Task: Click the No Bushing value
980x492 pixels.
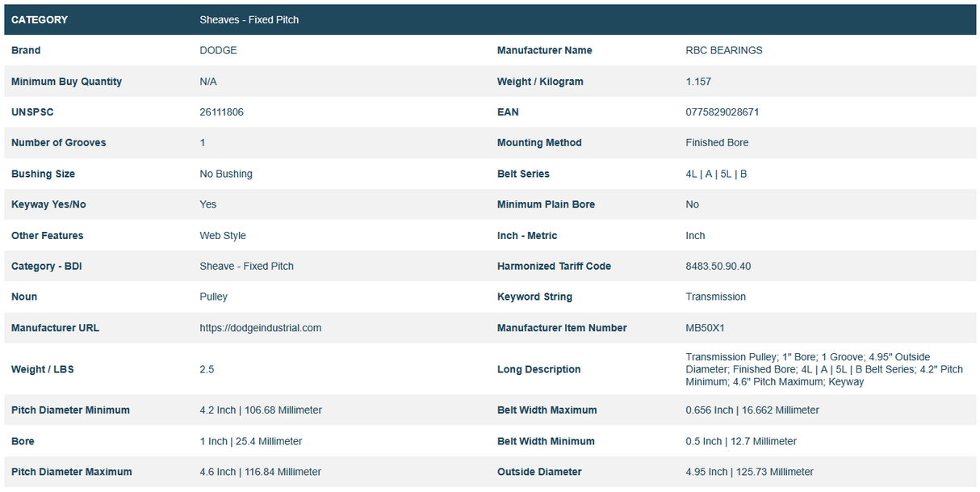Action: pyautogui.click(x=226, y=173)
